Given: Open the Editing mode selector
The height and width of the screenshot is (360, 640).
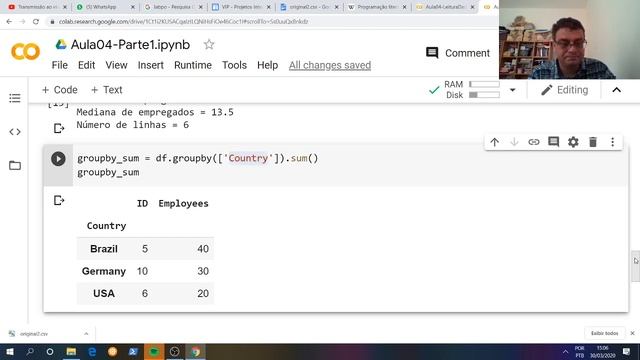Looking at the screenshot, I should [x=564, y=90].
